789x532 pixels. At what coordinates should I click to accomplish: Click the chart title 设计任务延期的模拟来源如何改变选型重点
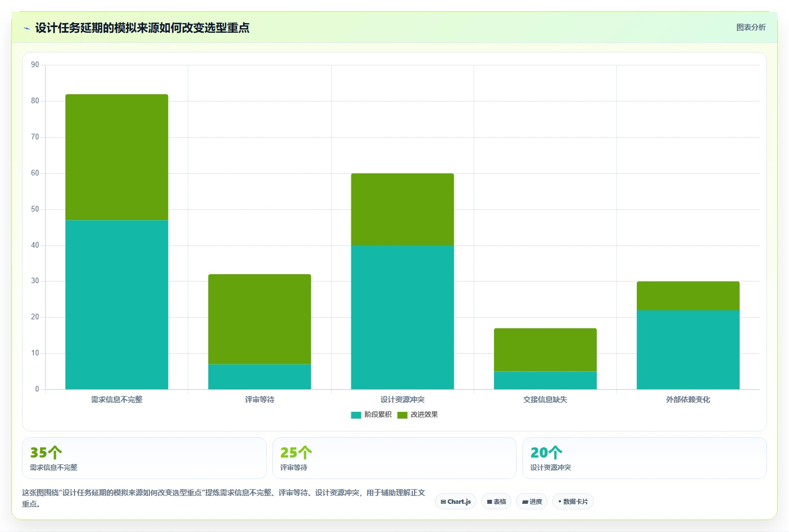(142, 28)
